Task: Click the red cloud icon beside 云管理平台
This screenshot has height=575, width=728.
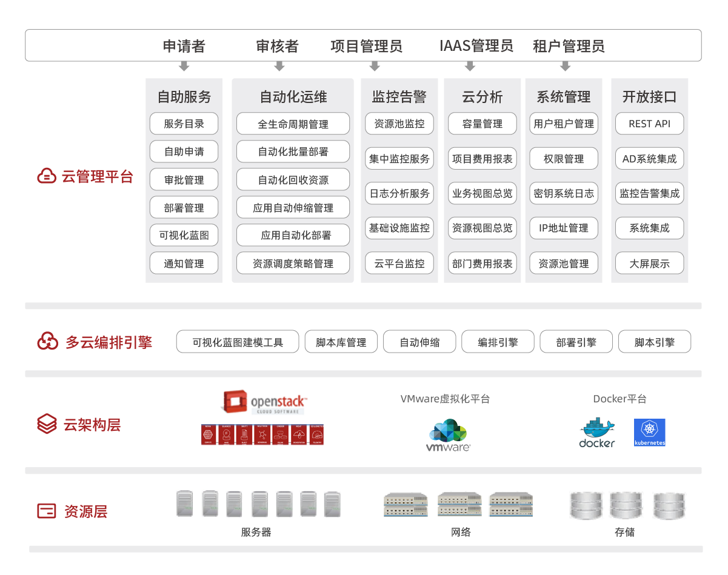Action: click(47, 176)
